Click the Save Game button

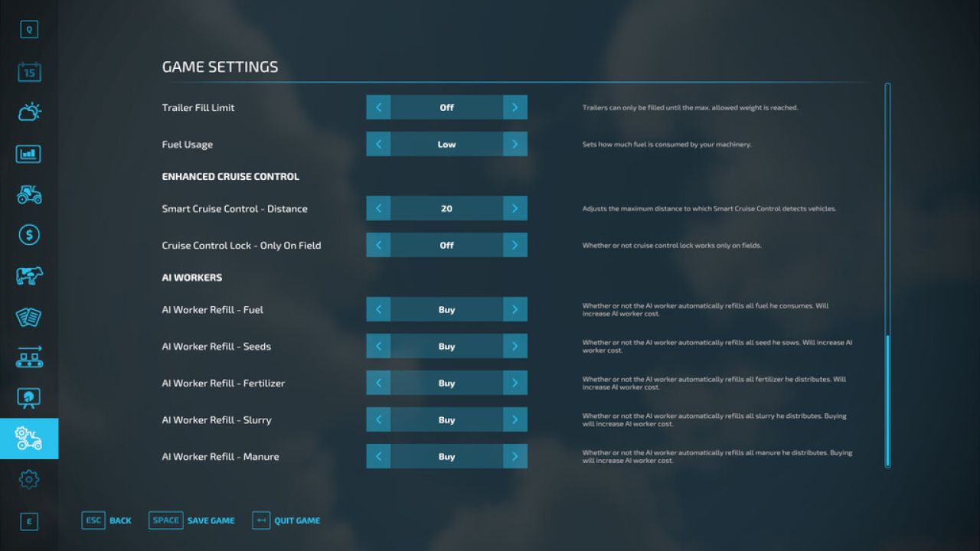click(x=192, y=520)
